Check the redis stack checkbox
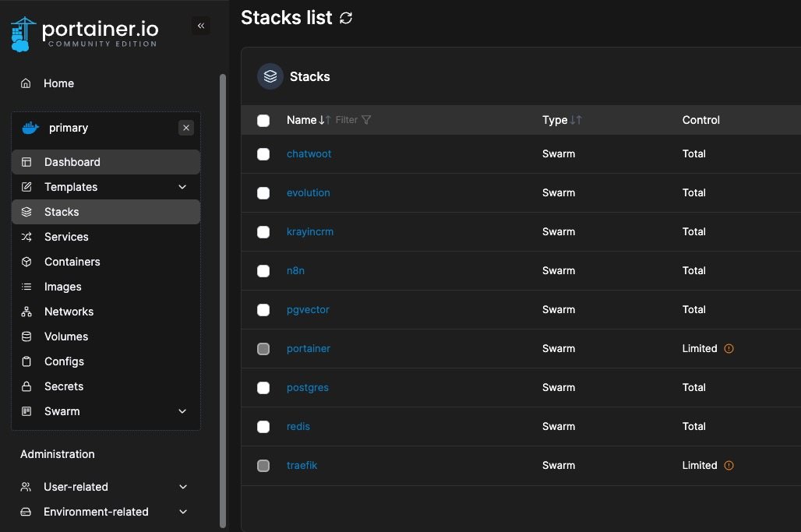Viewport: 801px width, 532px height. coord(263,427)
